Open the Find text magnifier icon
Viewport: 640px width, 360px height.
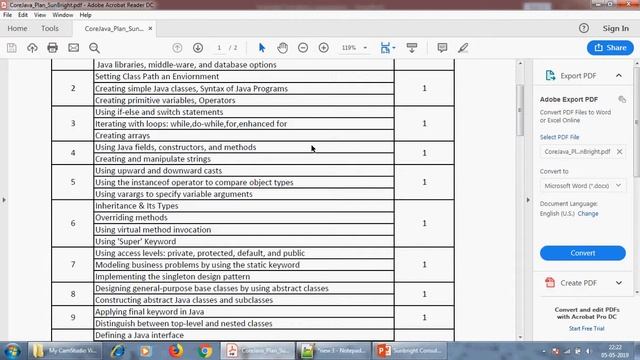tap(94, 48)
